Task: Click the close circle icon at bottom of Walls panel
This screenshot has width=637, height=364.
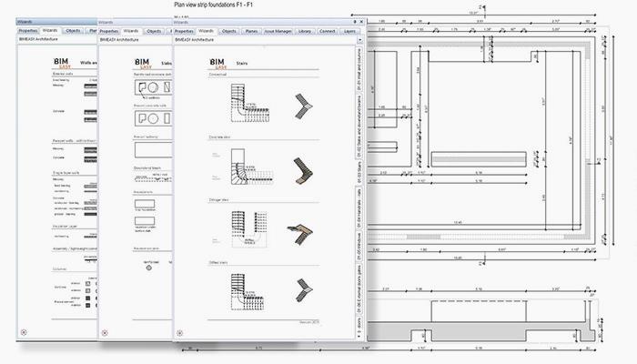Action: 24,332
